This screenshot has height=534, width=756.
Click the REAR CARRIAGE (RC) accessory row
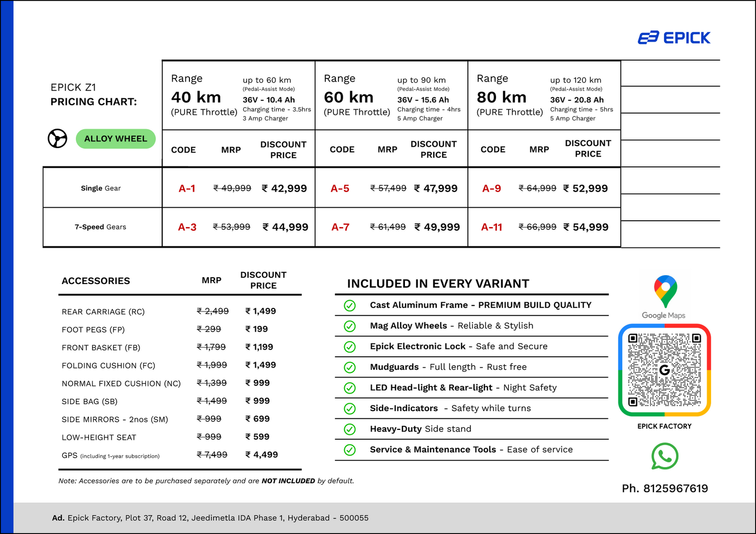tap(180, 311)
